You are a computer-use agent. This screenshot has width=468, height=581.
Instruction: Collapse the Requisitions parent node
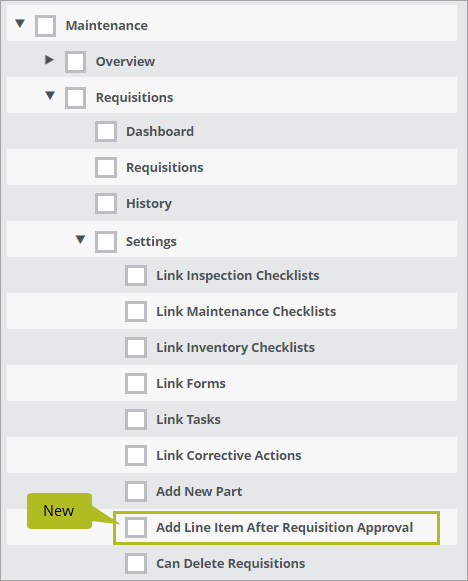click(x=50, y=96)
